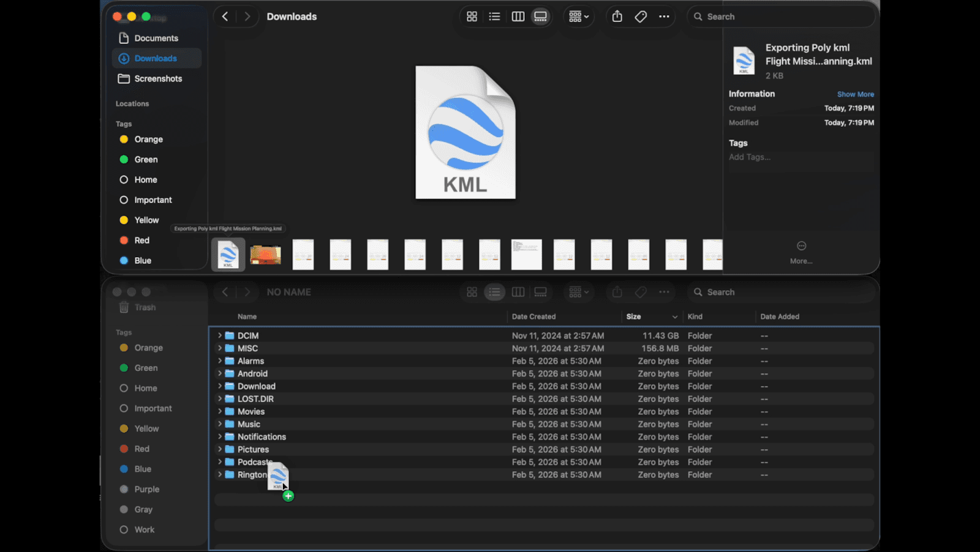
Task: Click the Share icon in Downloads toolbar
Action: [x=617, y=17]
